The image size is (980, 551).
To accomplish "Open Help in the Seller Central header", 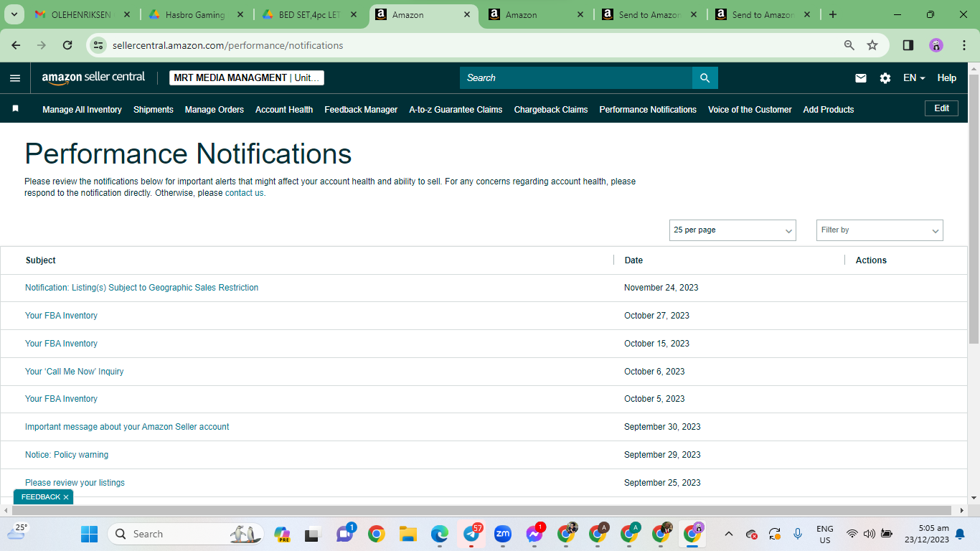I will coord(947,78).
